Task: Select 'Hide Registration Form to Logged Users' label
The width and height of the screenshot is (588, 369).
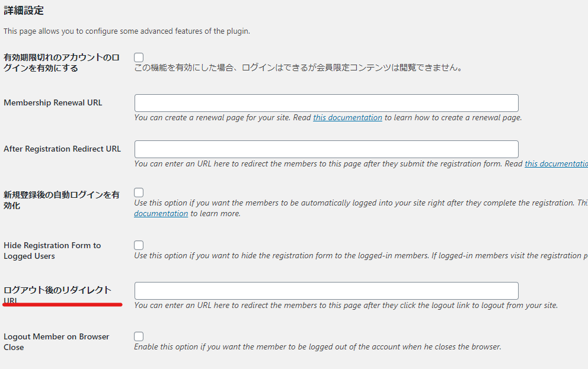Action: [x=52, y=251]
